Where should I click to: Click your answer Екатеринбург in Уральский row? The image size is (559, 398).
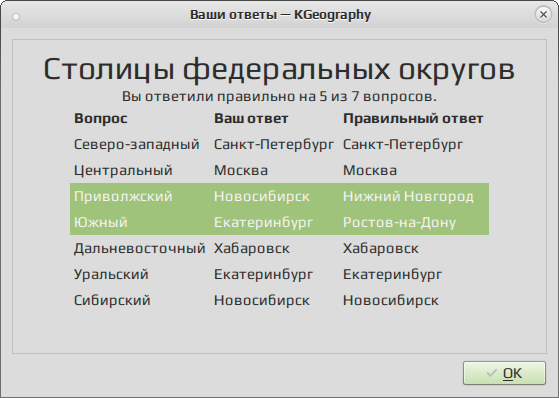point(263,275)
